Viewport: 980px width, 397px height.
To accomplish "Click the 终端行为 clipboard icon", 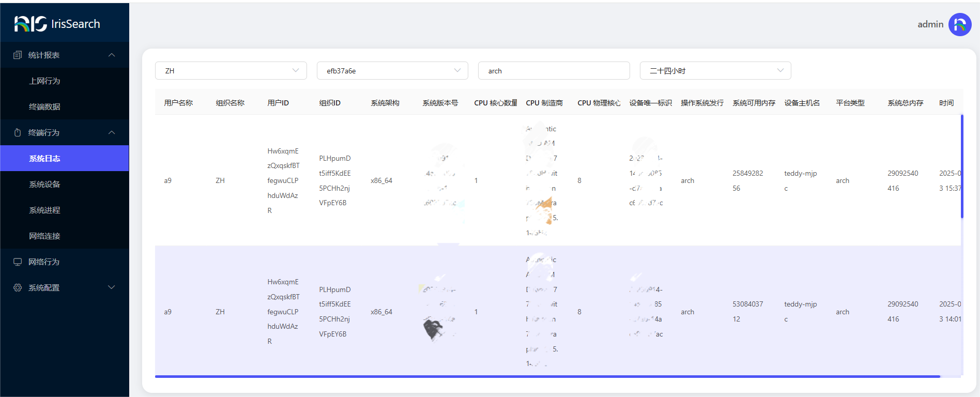I will pos(18,132).
